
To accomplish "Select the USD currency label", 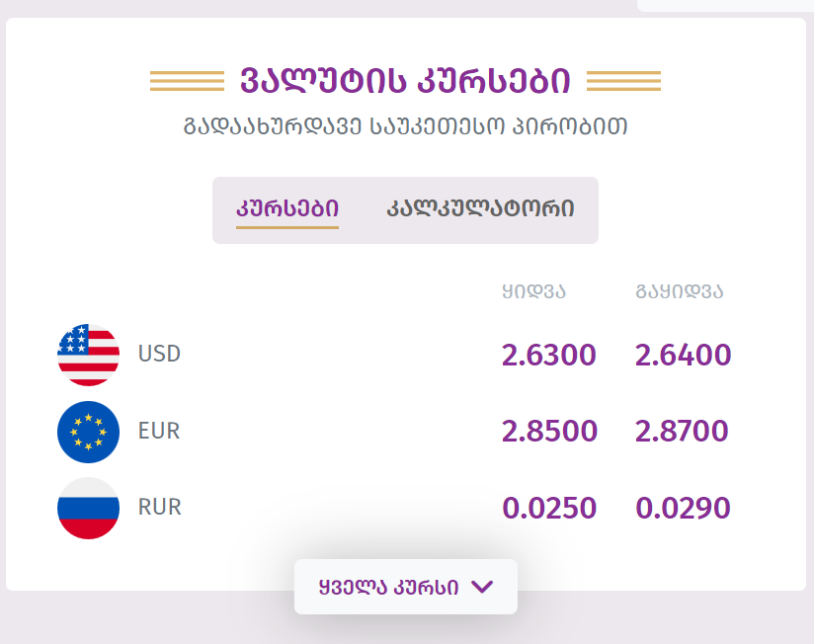I will (x=159, y=354).
